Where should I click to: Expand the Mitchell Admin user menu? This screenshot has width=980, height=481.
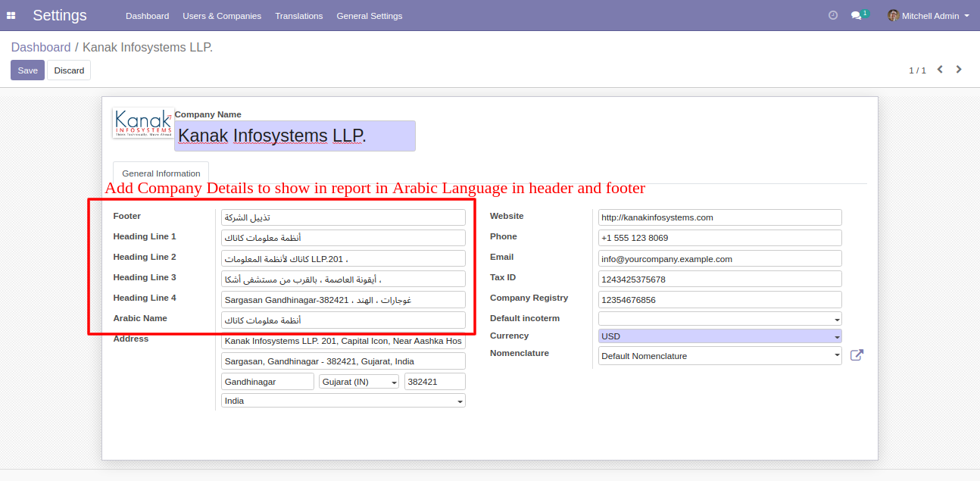click(x=935, y=16)
